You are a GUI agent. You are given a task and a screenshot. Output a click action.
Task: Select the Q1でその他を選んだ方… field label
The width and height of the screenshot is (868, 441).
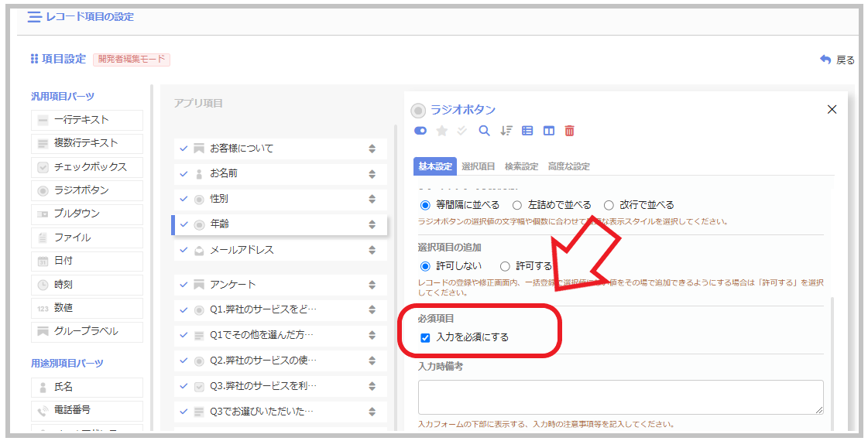pyautogui.click(x=261, y=335)
